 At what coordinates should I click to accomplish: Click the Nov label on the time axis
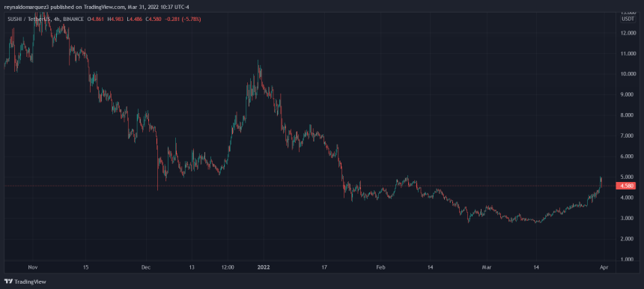33,267
